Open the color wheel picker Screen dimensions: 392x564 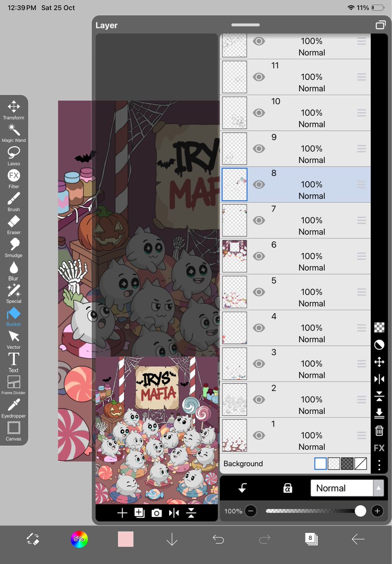pyautogui.click(x=79, y=539)
